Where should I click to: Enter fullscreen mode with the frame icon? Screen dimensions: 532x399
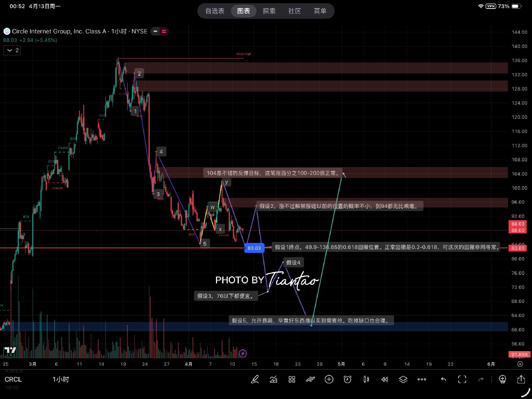pyautogui.click(x=462, y=379)
